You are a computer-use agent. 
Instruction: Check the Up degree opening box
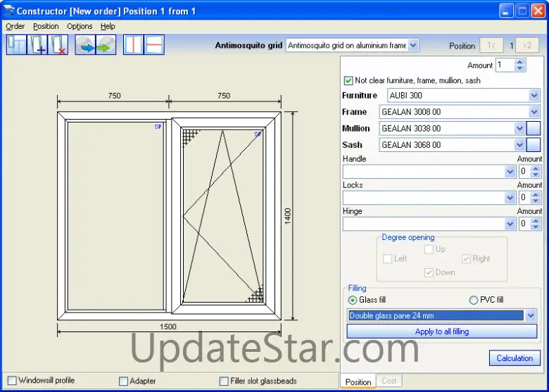point(429,249)
